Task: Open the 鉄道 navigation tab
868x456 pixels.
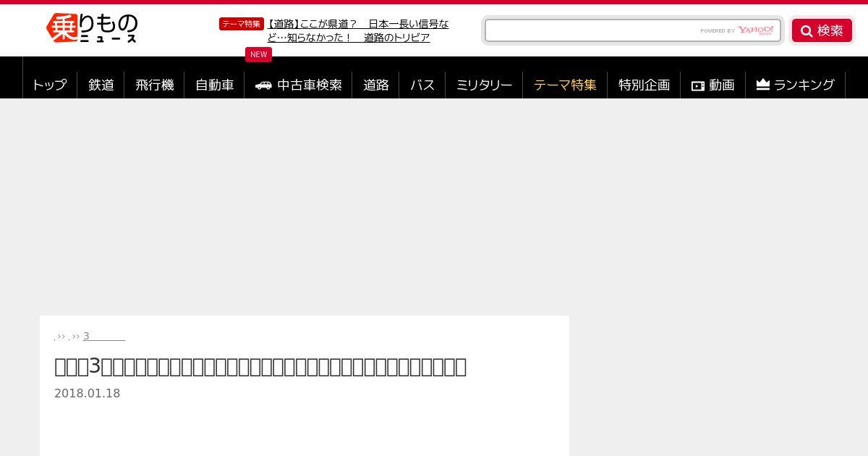Action: [101, 85]
